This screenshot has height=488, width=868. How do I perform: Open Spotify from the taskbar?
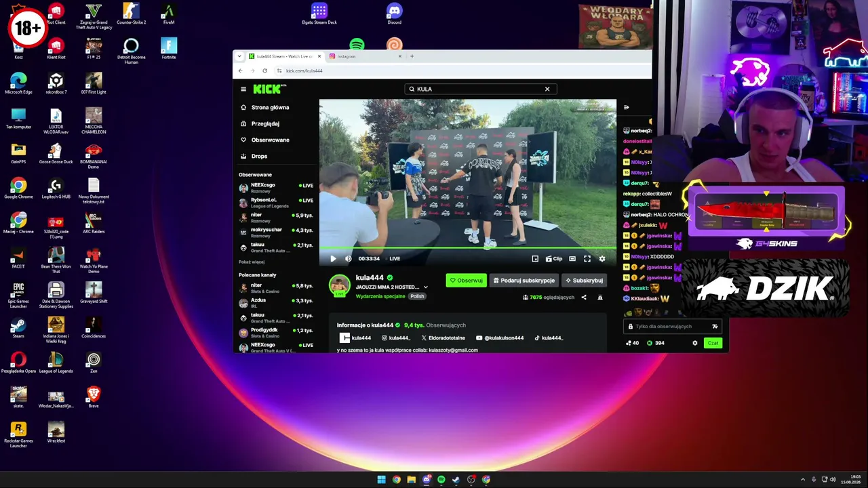point(441,480)
